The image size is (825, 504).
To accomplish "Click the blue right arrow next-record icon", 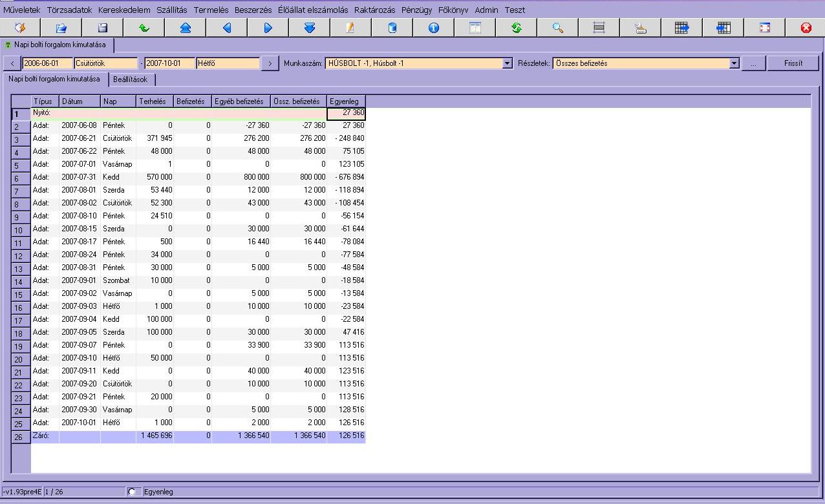I will (268, 28).
